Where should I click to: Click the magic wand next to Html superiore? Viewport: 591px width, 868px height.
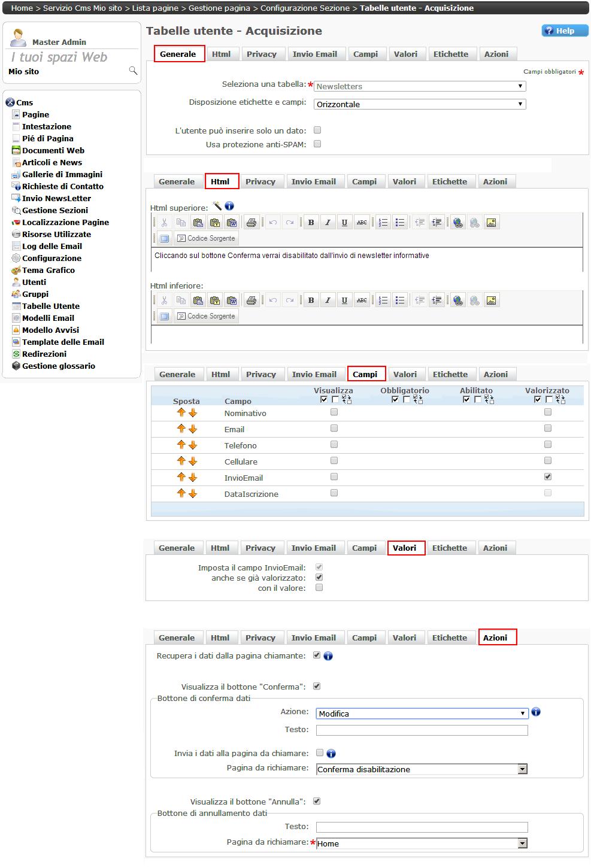tap(217, 207)
